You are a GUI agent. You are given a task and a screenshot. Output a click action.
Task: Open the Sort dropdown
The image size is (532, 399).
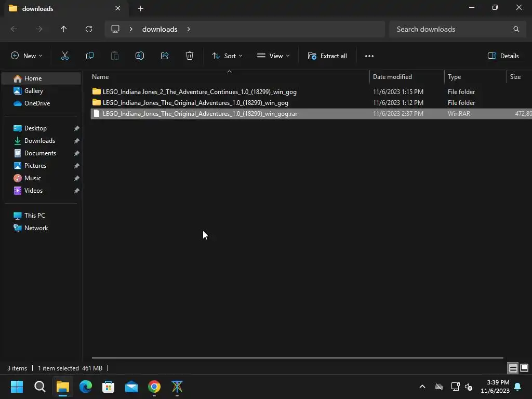click(227, 56)
